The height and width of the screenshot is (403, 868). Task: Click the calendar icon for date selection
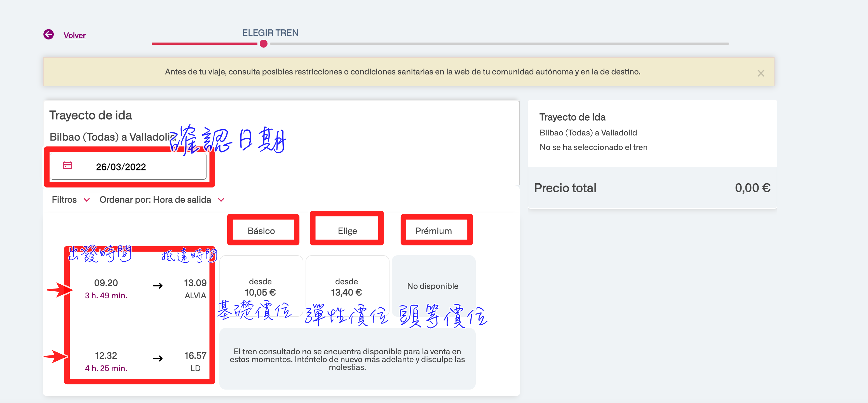(67, 166)
